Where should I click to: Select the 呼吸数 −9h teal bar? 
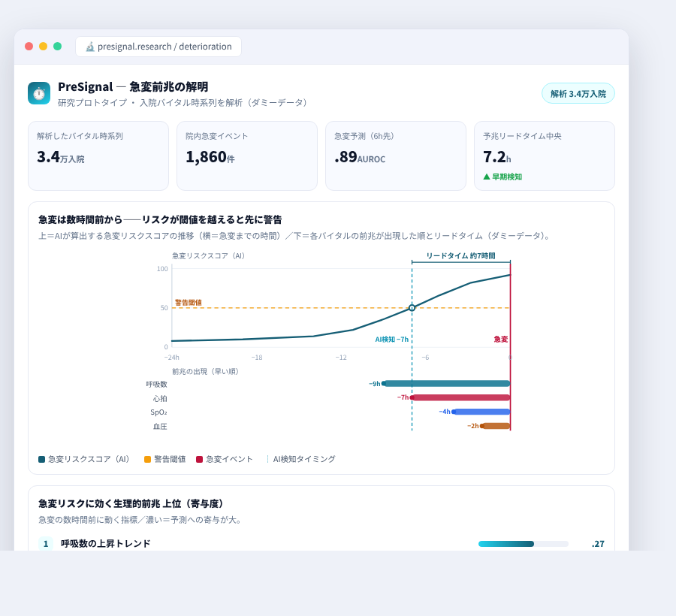coord(446,384)
